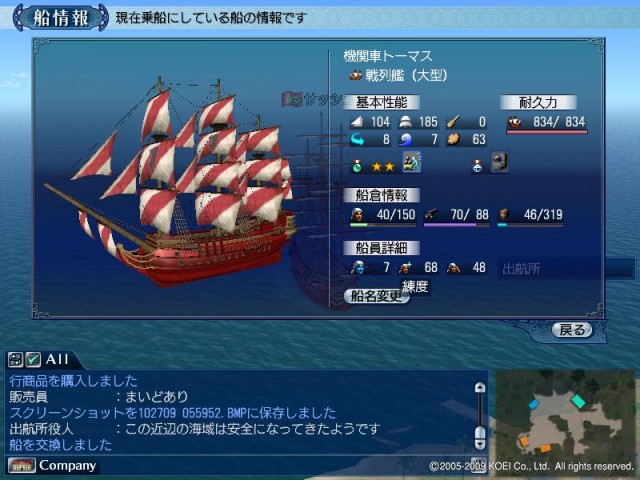This screenshot has height=480, width=640.
Task: Click the rowing oar icon
Action: 453,122
